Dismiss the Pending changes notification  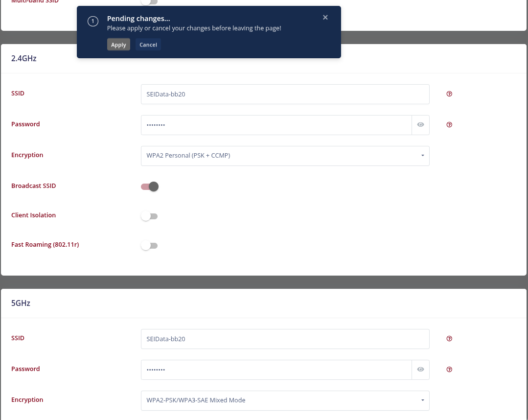(x=325, y=18)
